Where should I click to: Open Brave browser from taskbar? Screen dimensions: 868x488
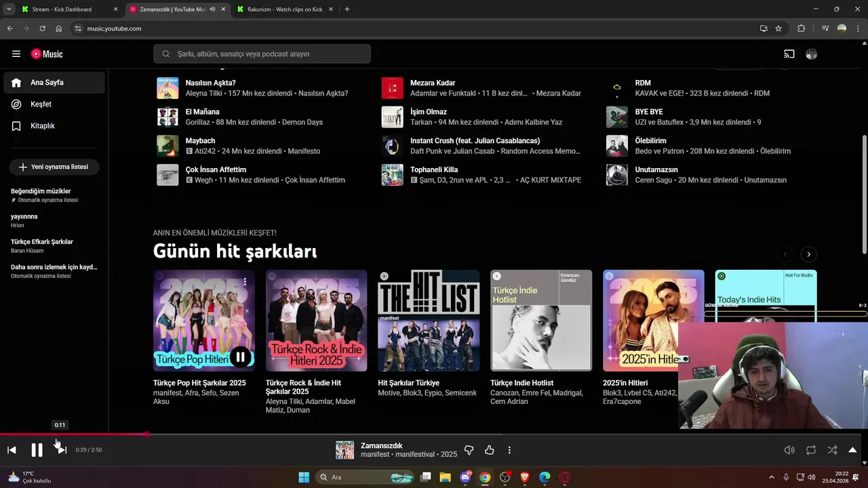(x=524, y=477)
